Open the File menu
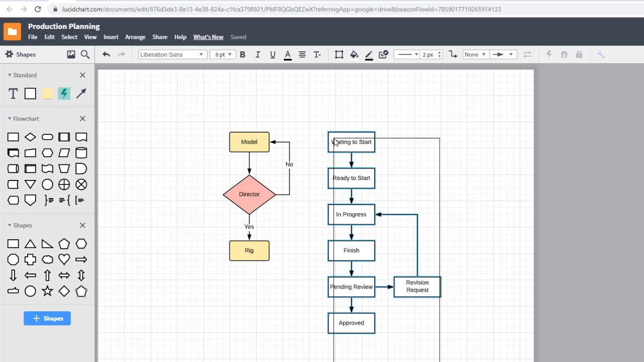Screen dimensions: 644x362 click(33, 37)
